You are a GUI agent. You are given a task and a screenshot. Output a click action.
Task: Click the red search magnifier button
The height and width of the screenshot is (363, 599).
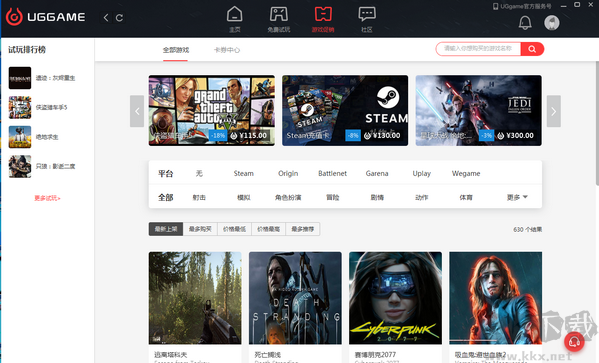click(x=532, y=49)
